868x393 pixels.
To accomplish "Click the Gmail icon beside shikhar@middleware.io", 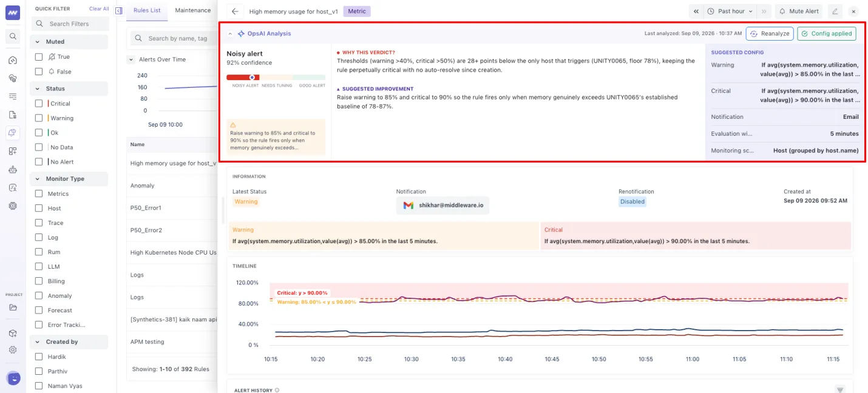I will click(408, 206).
